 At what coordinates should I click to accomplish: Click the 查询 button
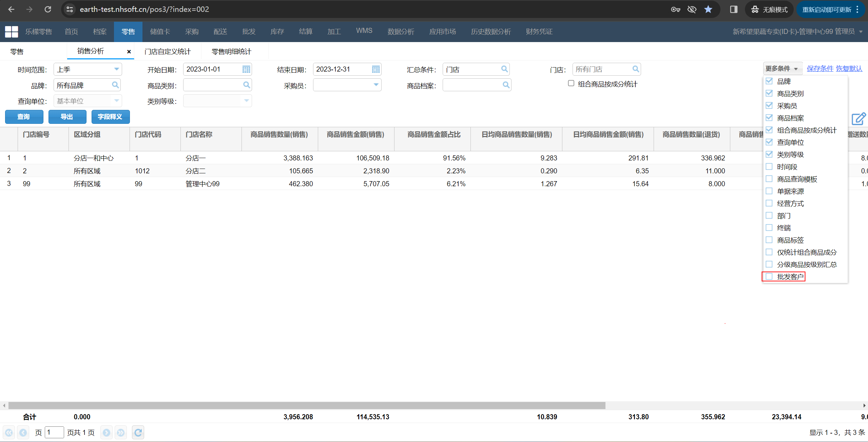coord(24,117)
